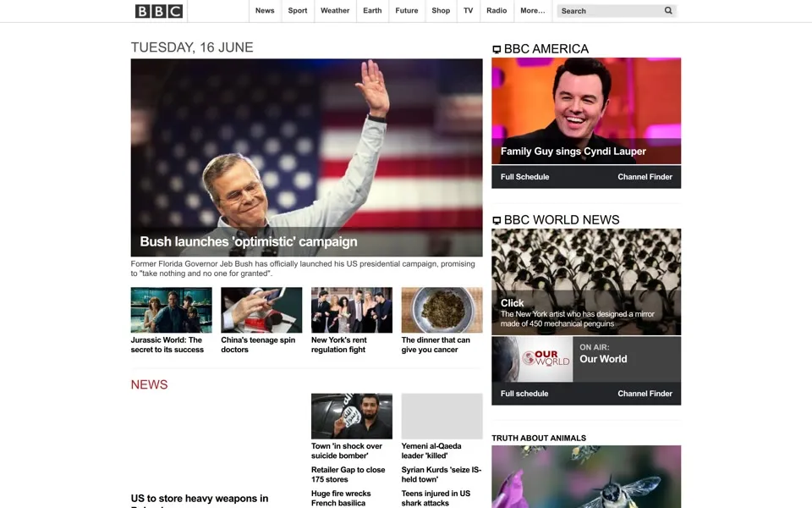Click the BBC logo
The image size is (812, 508).
click(158, 11)
